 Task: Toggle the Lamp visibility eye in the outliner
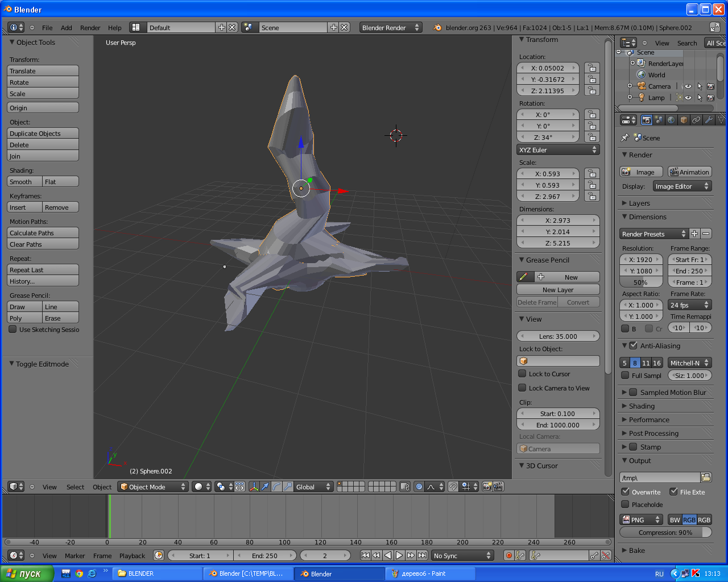(688, 98)
